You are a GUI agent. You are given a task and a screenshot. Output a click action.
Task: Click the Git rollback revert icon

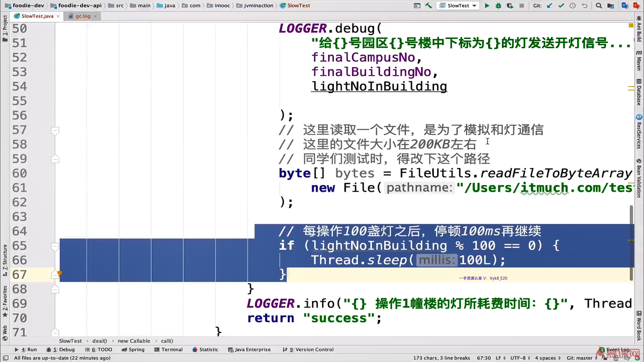pyautogui.click(x=584, y=5)
